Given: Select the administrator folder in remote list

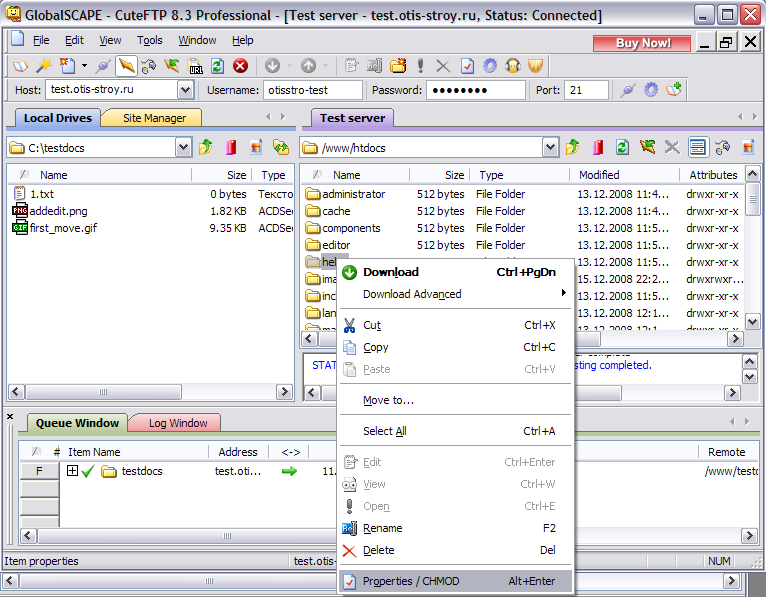Looking at the screenshot, I should 353,194.
